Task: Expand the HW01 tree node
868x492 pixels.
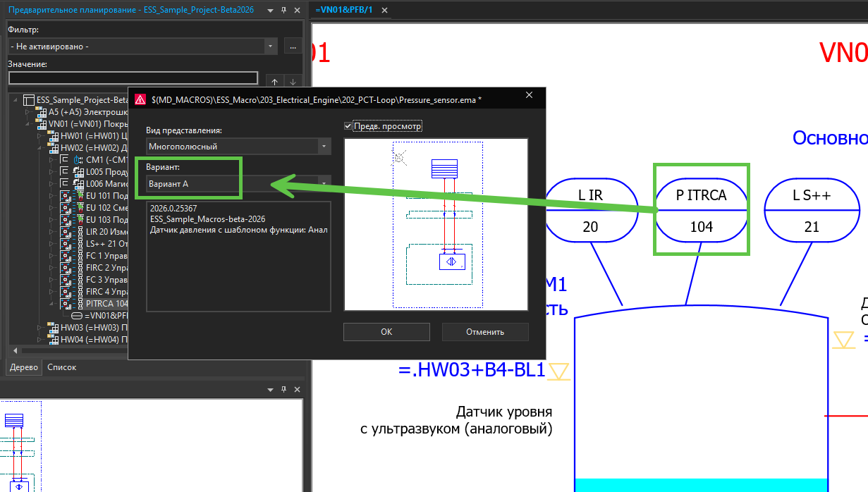Action: coord(40,136)
